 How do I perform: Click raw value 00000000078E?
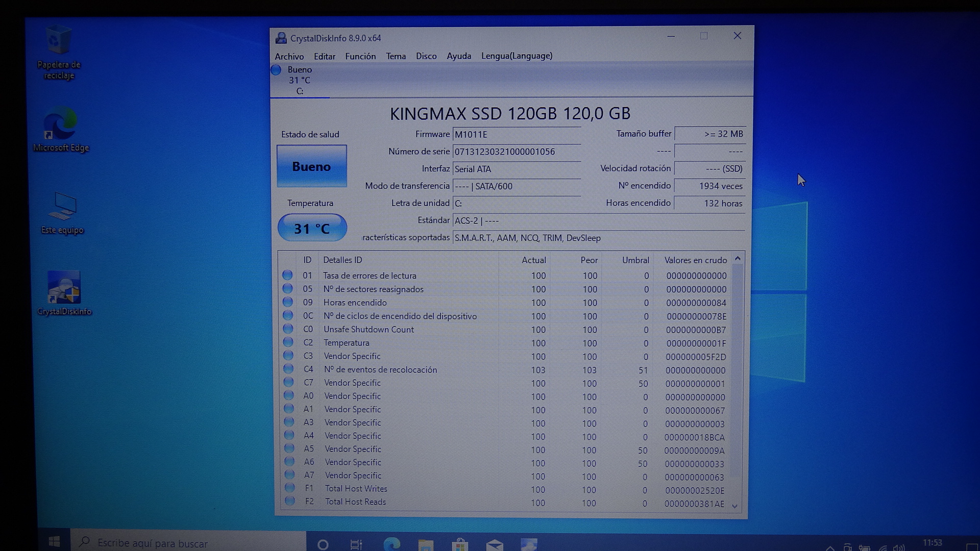[696, 316]
